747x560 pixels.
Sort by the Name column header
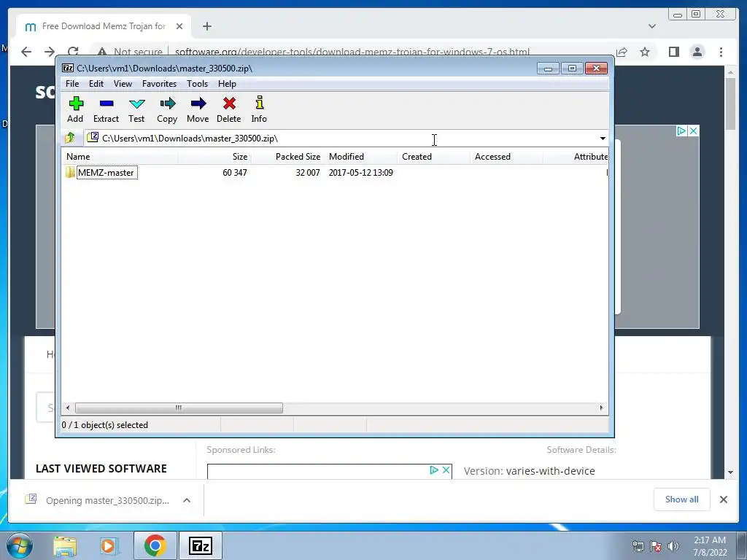coord(120,157)
